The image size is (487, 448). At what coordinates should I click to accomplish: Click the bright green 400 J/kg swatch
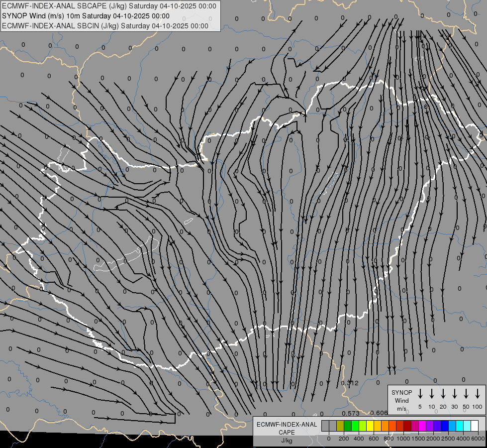tap(355, 426)
